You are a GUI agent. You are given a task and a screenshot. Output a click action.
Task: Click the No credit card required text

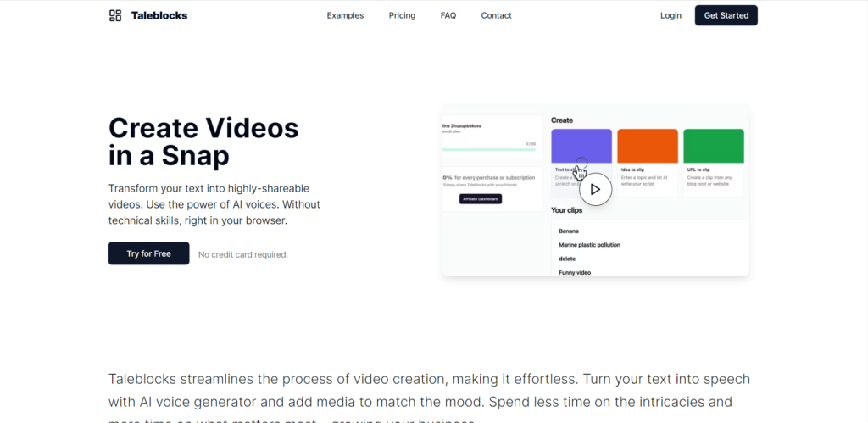(243, 254)
